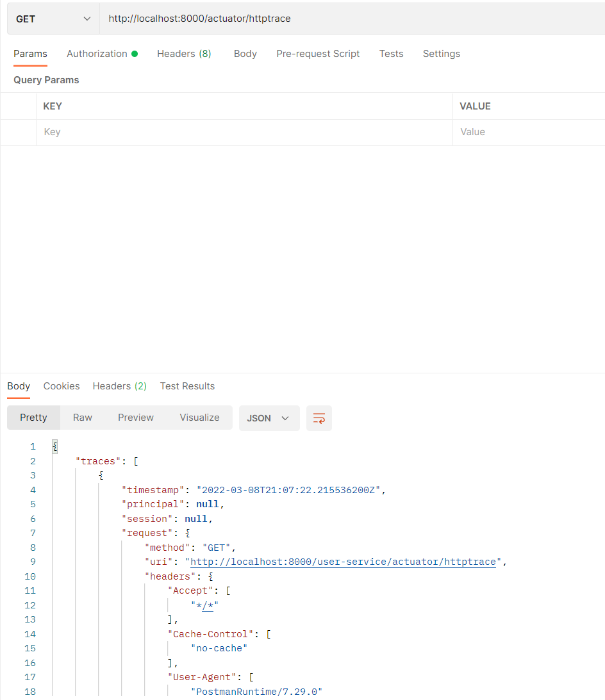The image size is (605, 700).
Task: Collapse the JSON root brace on line 1
Action: click(x=55, y=446)
